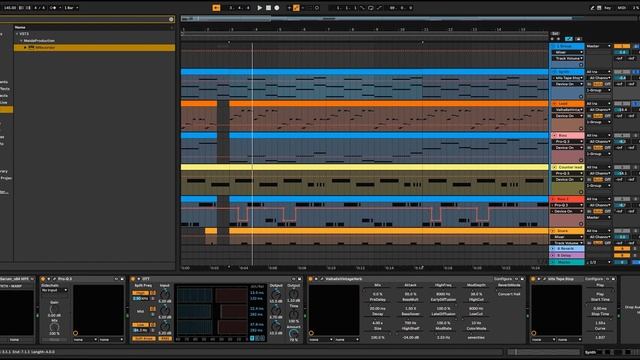Click the Set locator button
This screenshot has width=640, height=360.
[555, 33]
